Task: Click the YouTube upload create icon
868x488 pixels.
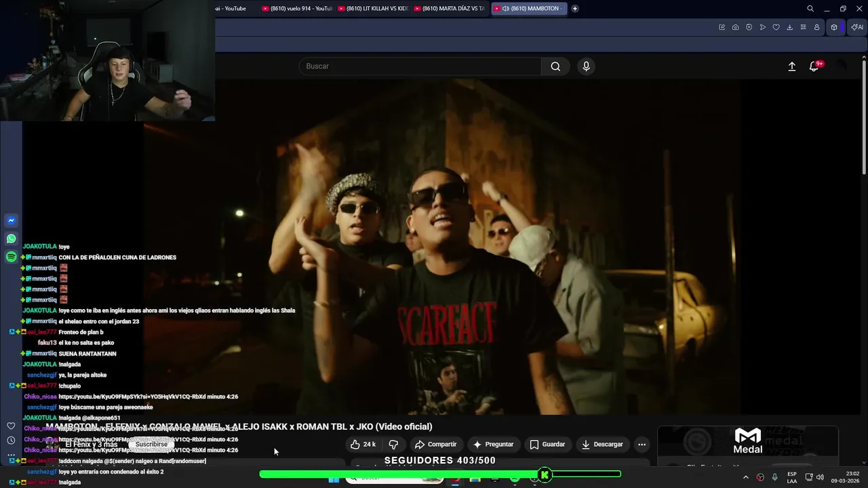Action: click(791, 66)
